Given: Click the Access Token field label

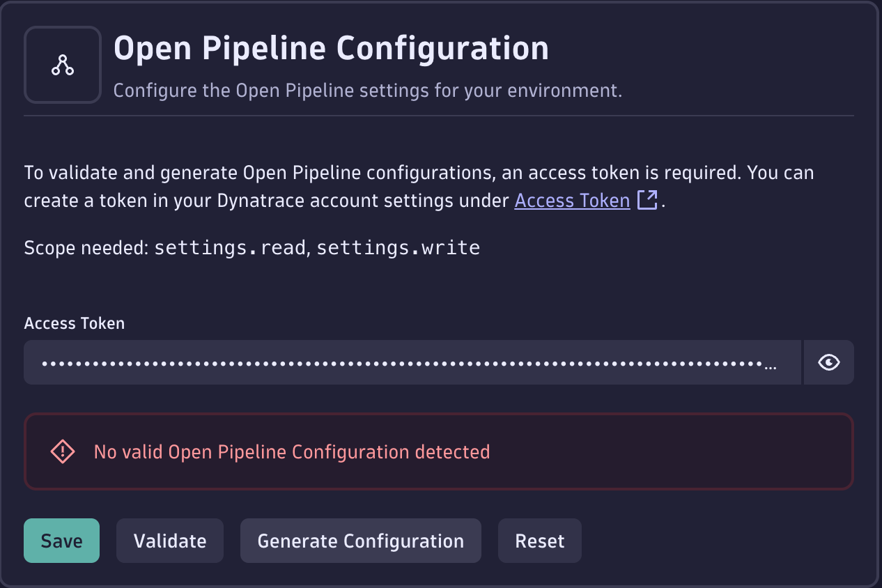Looking at the screenshot, I should 74,323.
